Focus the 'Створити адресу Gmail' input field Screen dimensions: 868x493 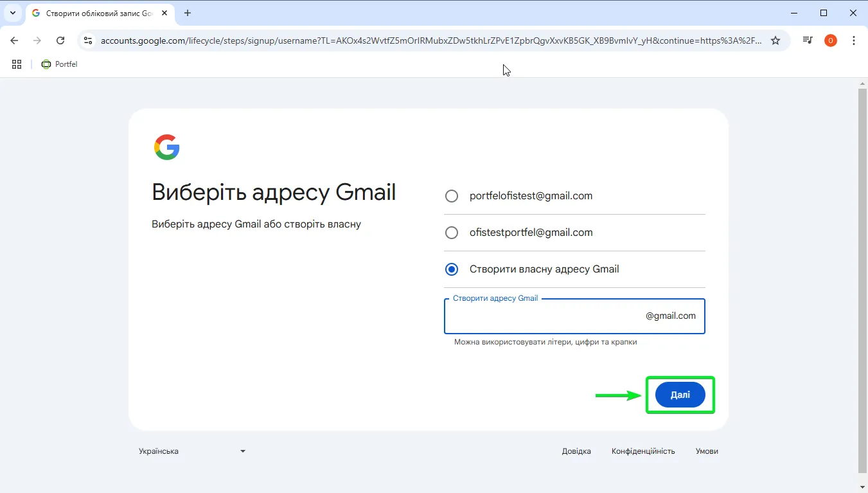point(574,316)
